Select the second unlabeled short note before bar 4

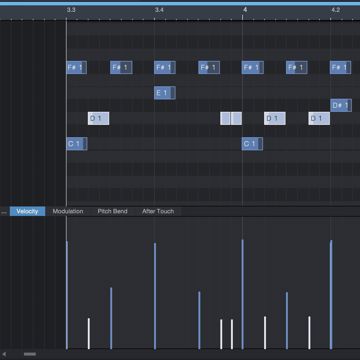pos(236,118)
